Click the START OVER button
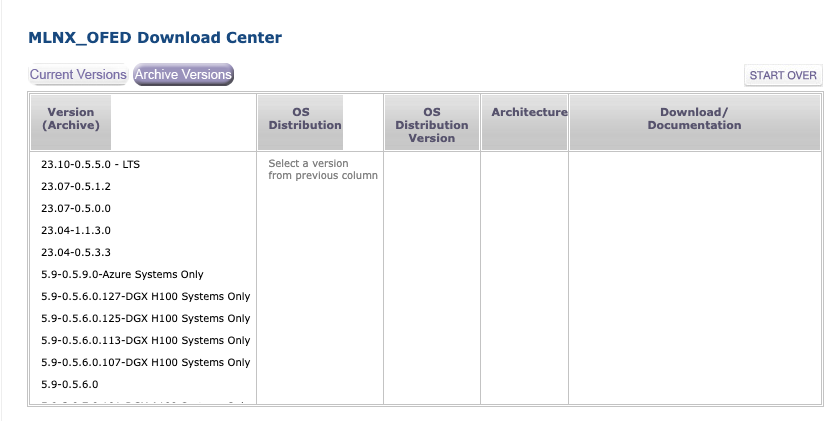 coord(783,76)
